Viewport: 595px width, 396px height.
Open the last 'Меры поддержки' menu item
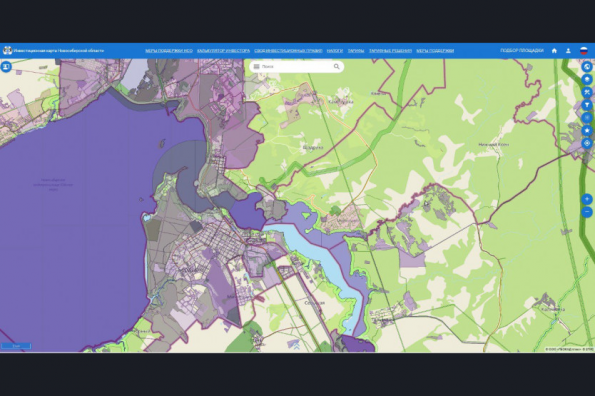pos(435,50)
